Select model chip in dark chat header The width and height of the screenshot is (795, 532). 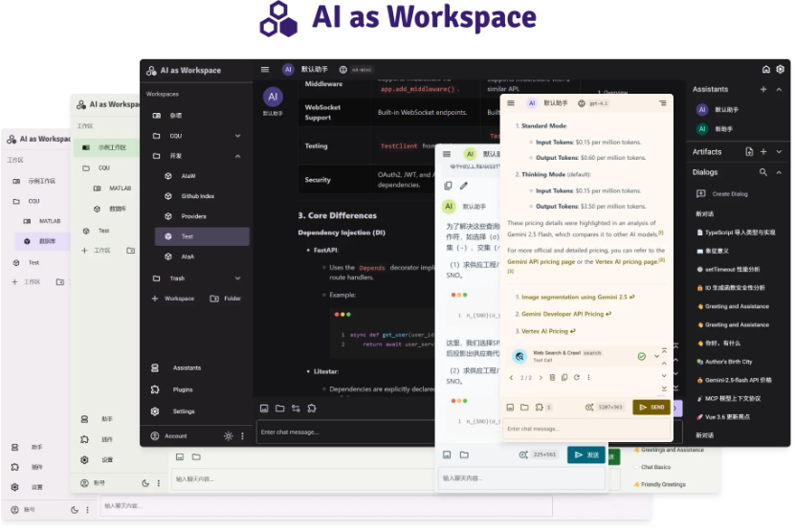(x=357, y=70)
